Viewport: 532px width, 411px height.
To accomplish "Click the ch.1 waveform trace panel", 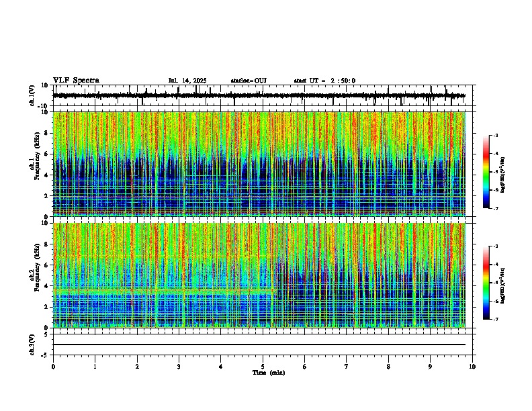I will (263, 95).
